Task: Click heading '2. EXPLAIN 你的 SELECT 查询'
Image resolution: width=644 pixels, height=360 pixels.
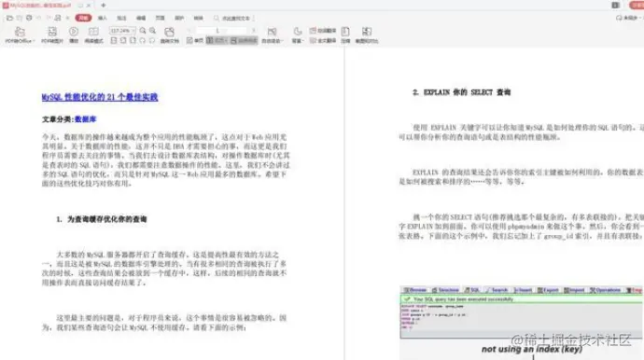Action: coord(462,92)
